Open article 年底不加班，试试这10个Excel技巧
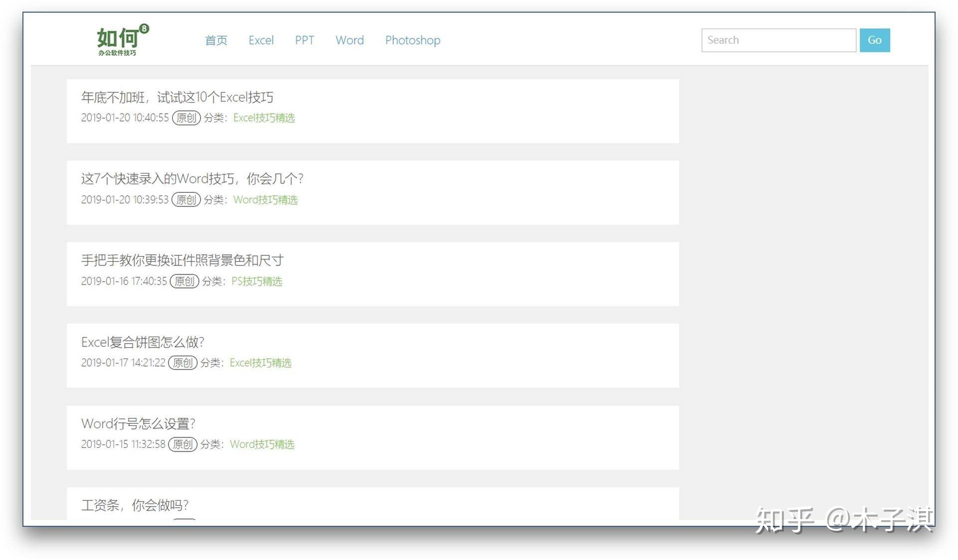 coord(177,97)
